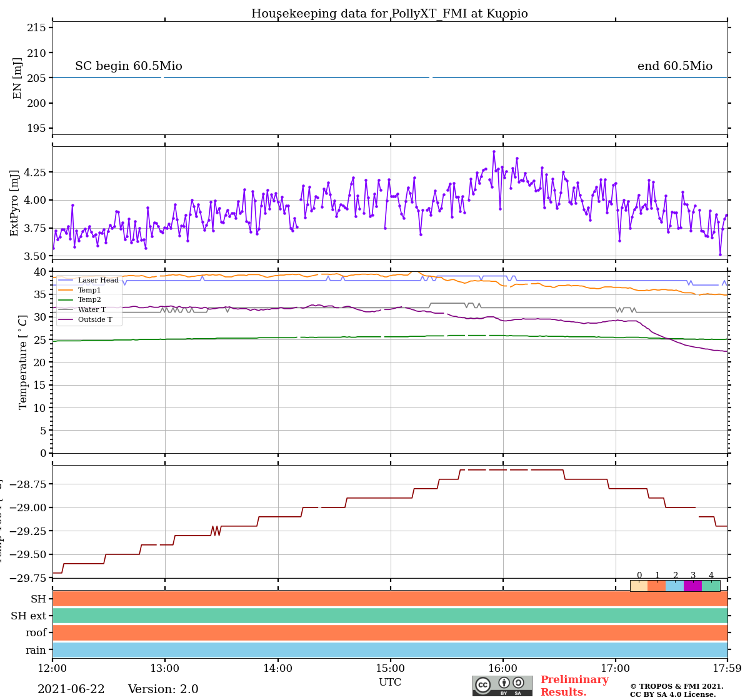Click the 13:00 time tick label
Image resolution: width=750 pixels, height=700 pixels.
click(165, 669)
